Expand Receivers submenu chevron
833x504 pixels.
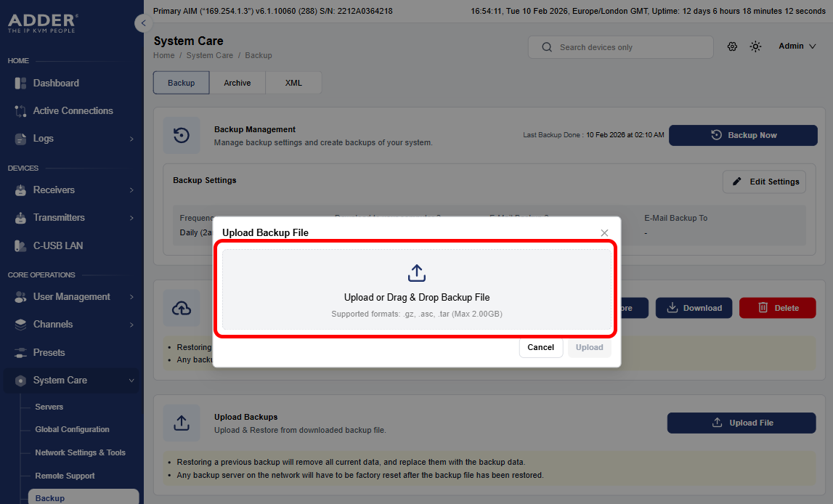131,190
